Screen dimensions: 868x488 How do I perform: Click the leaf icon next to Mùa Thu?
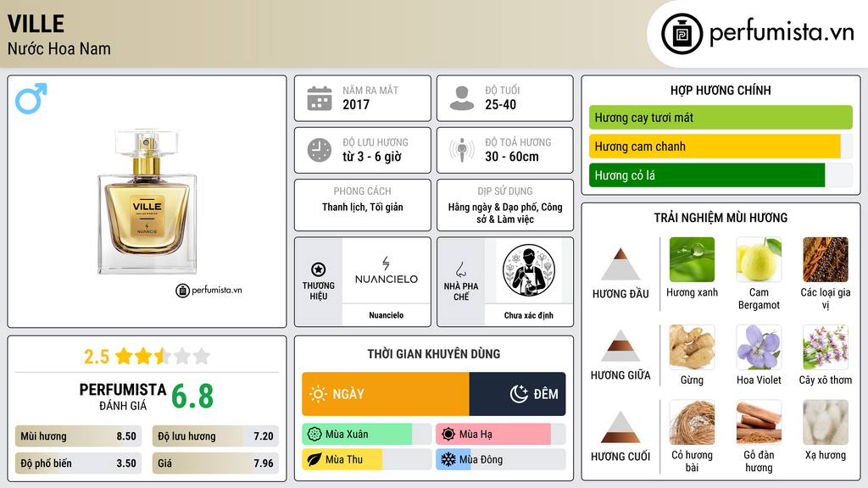pos(314,459)
